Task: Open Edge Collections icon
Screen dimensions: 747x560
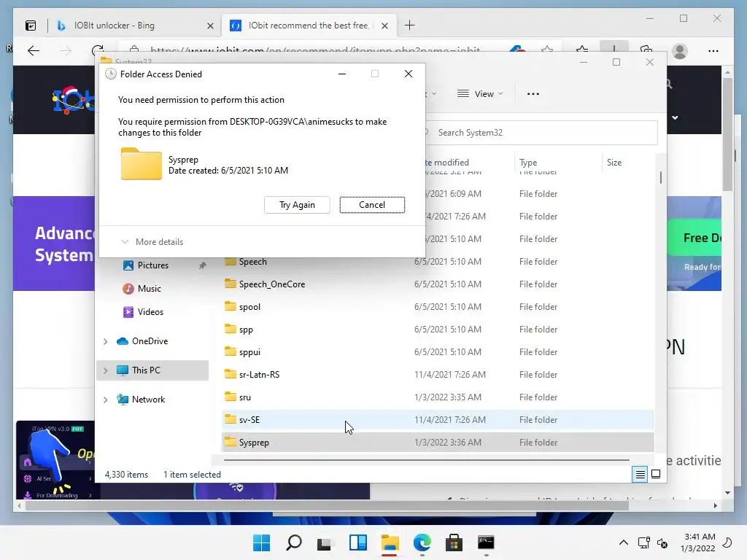Action: 646,50
